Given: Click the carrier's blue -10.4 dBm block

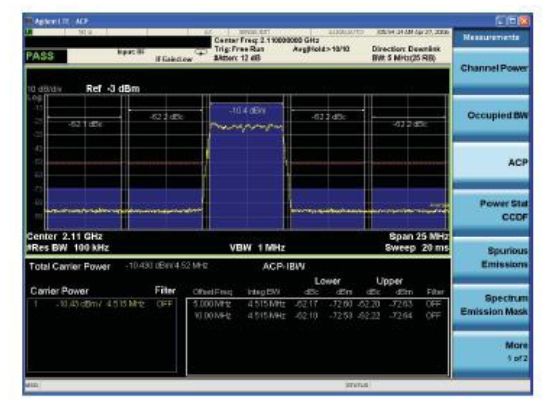Looking at the screenshot, I should pos(246,166).
